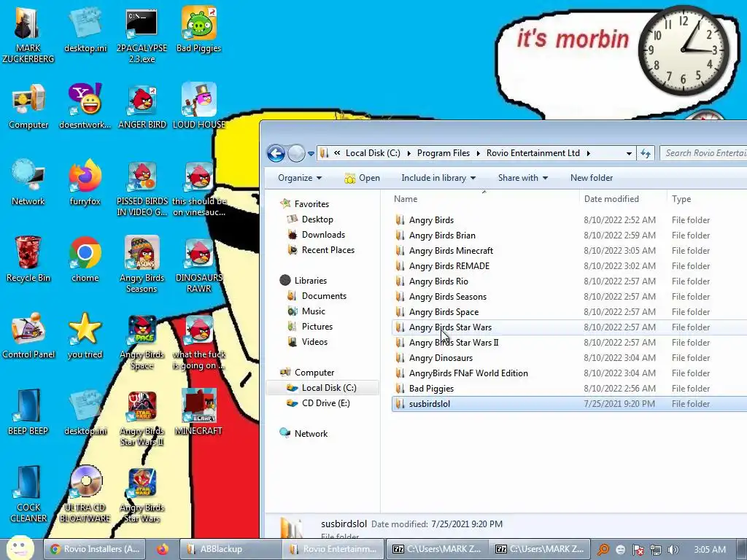Sort by the Type column header
Viewport: 747px width, 560px height.
pyautogui.click(x=707, y=199)
